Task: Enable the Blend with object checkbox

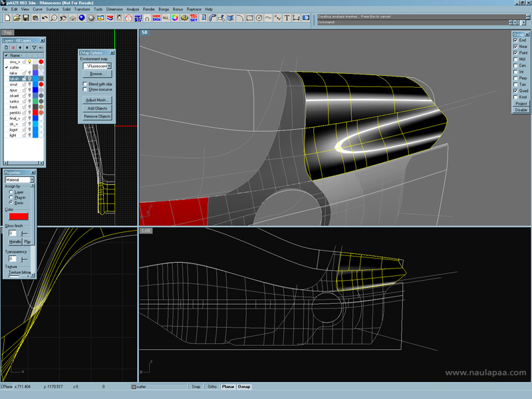Action: 84,84
